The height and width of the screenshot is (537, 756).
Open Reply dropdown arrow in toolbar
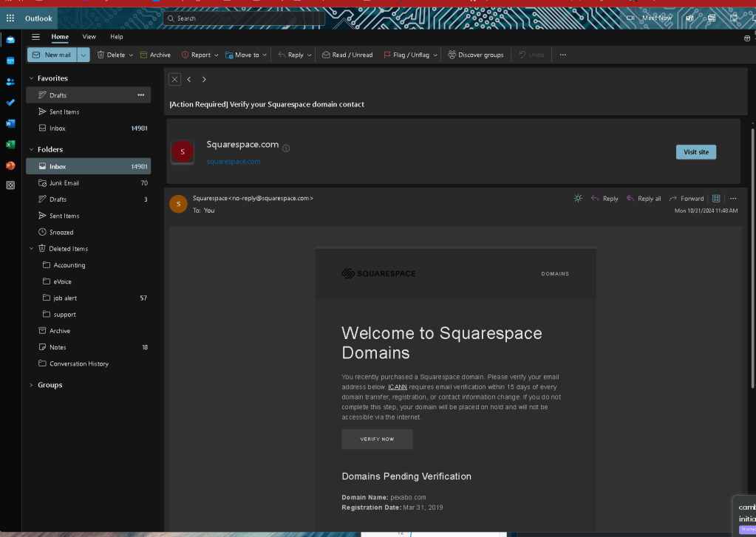[x=309, y=55]
